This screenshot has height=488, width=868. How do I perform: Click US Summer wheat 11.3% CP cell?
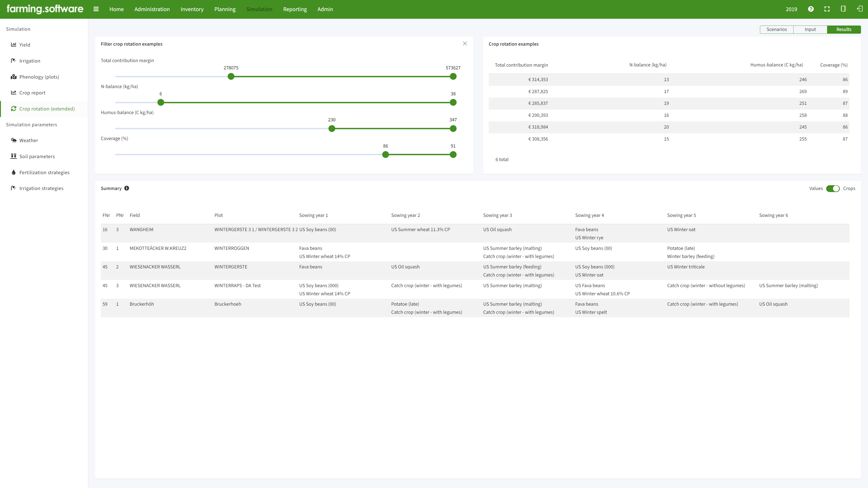pos(420,229)
